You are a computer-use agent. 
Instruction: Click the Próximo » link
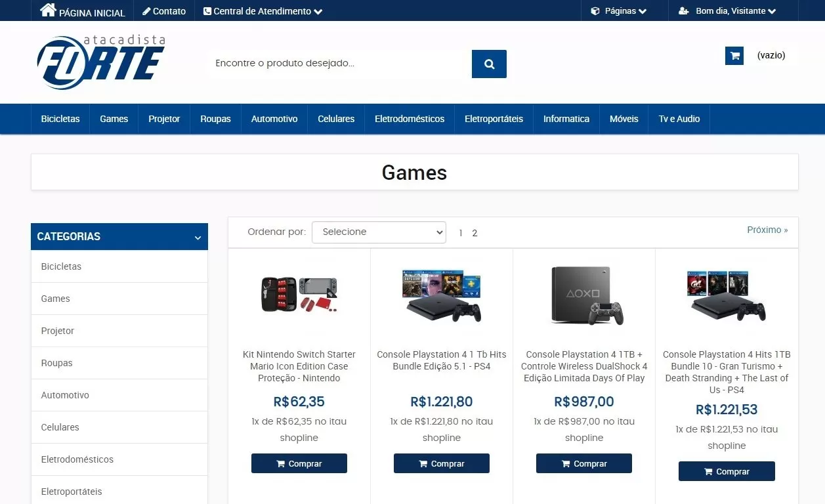767,230
